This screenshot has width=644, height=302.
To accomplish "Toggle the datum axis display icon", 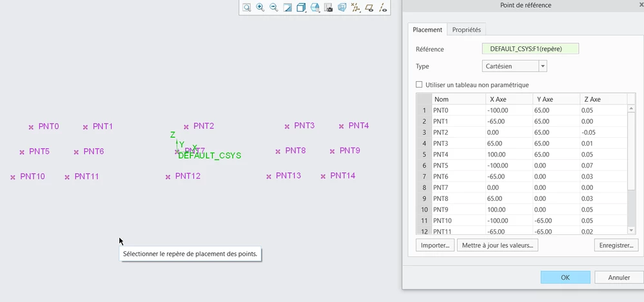I will pos(383,7).
